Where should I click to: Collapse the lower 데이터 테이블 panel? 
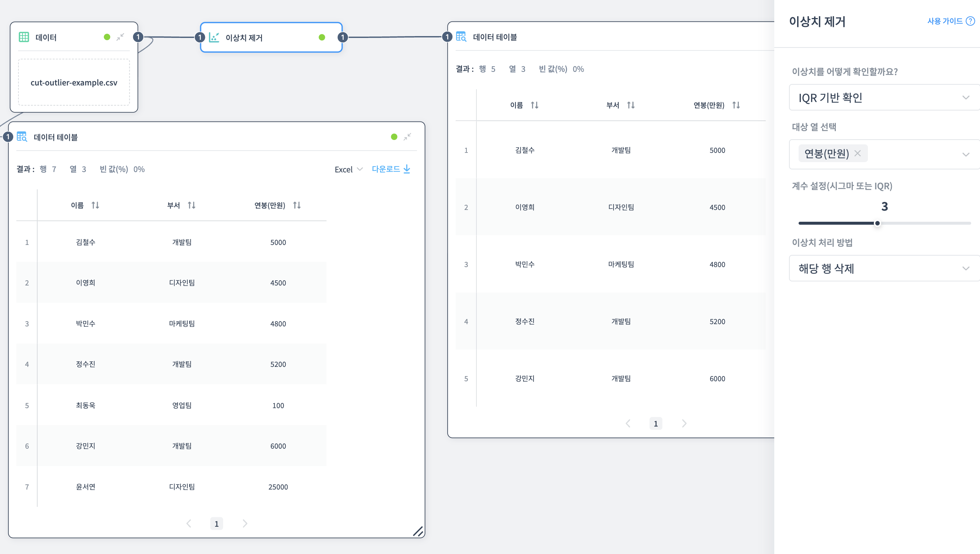[407, 137]
